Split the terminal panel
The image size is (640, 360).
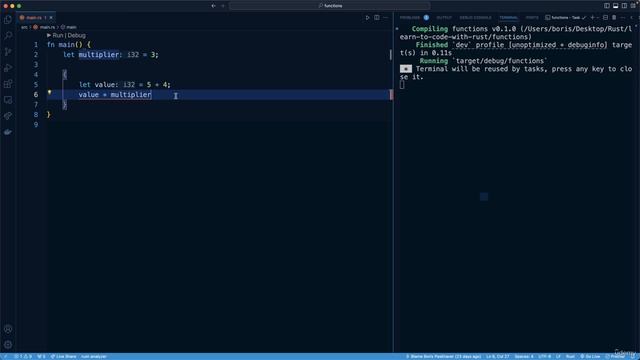tap(605, 18)
